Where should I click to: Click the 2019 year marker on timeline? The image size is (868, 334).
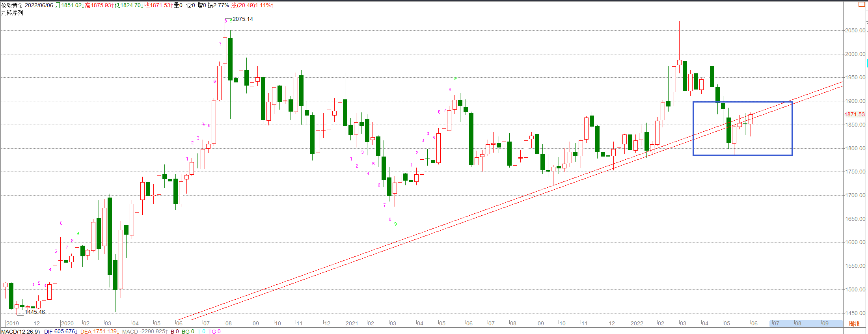(x=13, y=323)
